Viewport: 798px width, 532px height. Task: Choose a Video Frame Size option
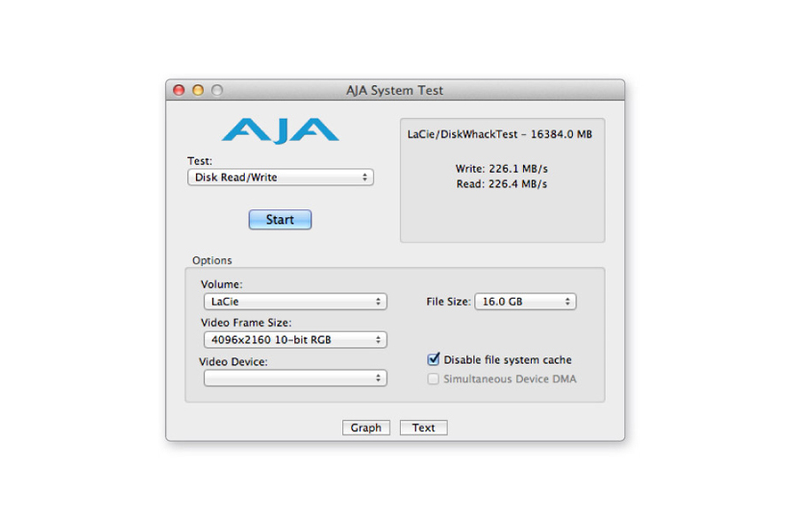tap(295, 340)
